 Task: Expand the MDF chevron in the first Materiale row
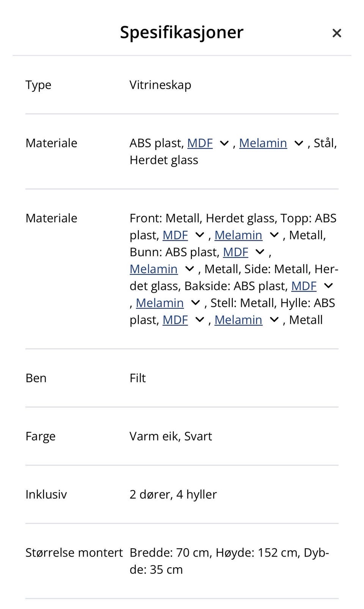tap(224, 144)
